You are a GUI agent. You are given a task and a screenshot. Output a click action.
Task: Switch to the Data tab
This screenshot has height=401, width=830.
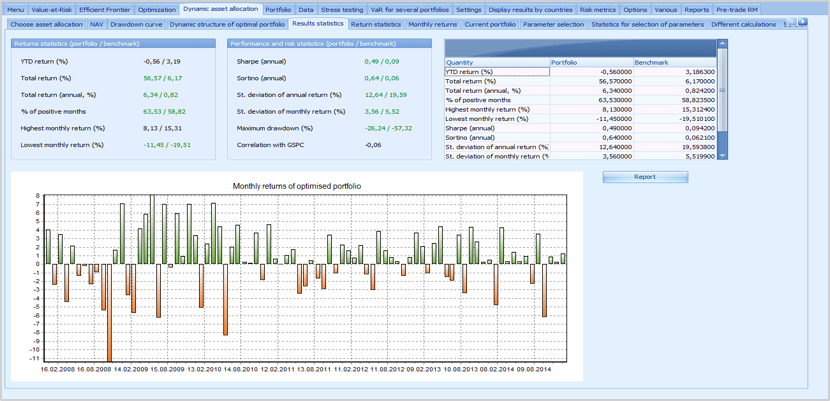pyautogui.click(x=305, y=10)
